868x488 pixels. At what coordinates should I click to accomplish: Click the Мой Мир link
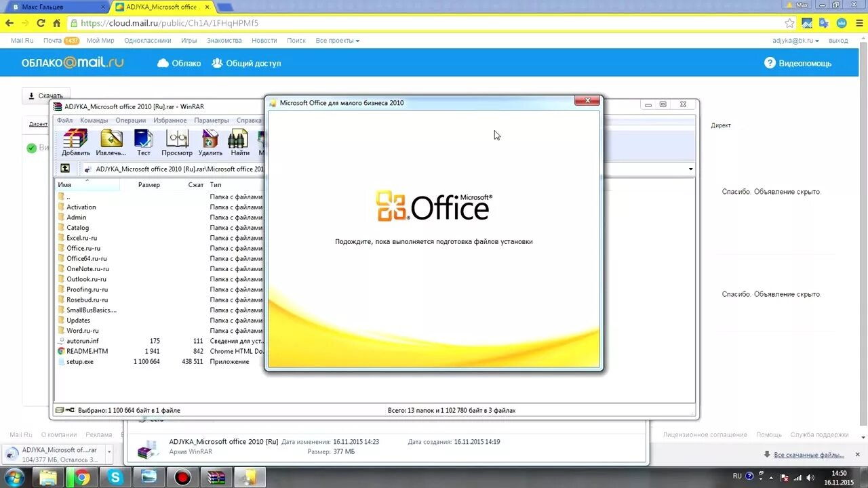click(100, 41)
